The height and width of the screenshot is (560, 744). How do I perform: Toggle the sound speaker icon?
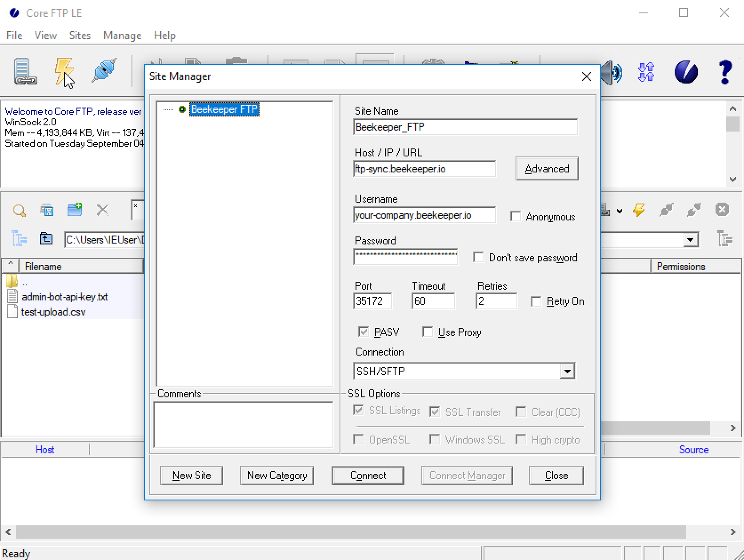612,72
